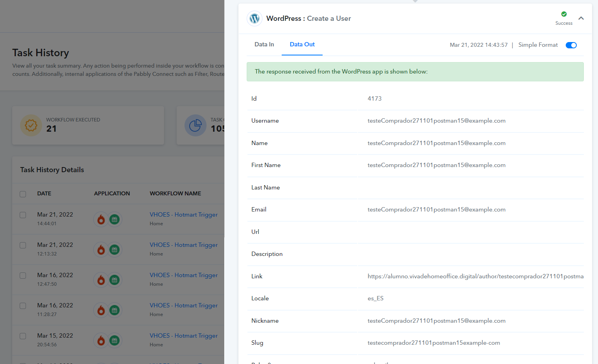
Task: Open VHOES - Hotmart Trigger workflow from 20:54:56
Action: tap(183, 336)
